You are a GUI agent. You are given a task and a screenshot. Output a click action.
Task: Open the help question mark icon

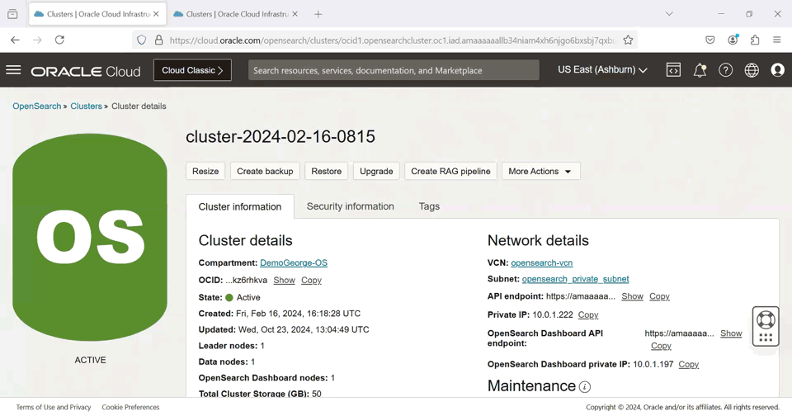tap(726, 70)
